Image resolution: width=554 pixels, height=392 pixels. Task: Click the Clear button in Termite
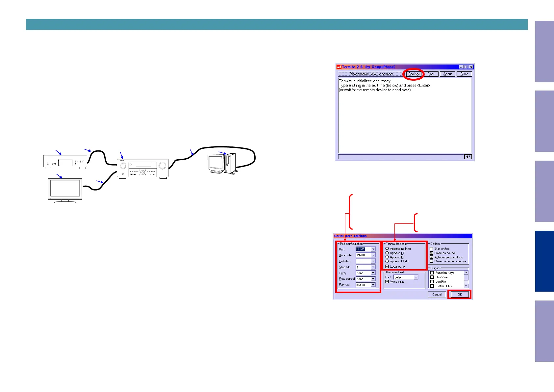point(431,74)
